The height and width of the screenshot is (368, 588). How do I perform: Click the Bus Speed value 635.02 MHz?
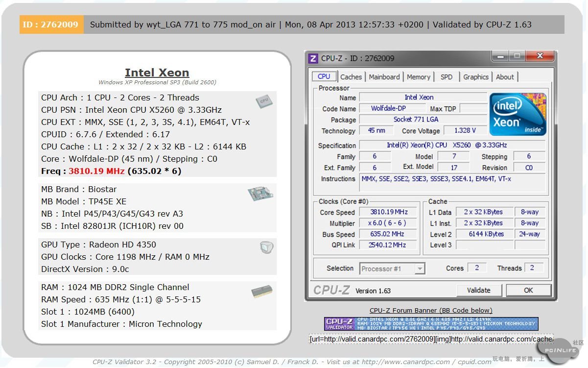coord(389,234)
